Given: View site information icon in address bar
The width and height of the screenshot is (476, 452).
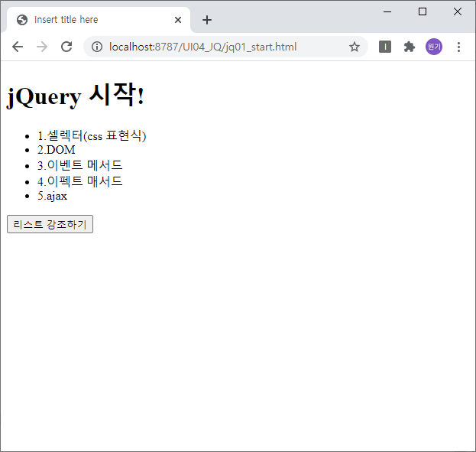Looking at the screenshot, I should tap(97, 47).
